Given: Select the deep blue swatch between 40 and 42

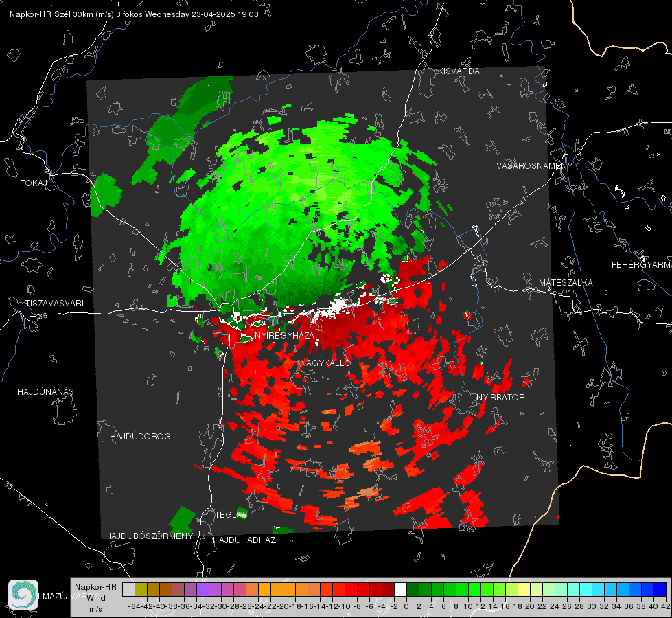Looking at the screenshot, I should [660, 589].
